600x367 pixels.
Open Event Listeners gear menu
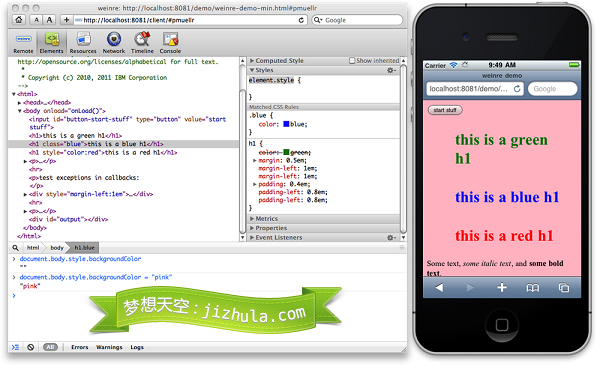(391, 238)
